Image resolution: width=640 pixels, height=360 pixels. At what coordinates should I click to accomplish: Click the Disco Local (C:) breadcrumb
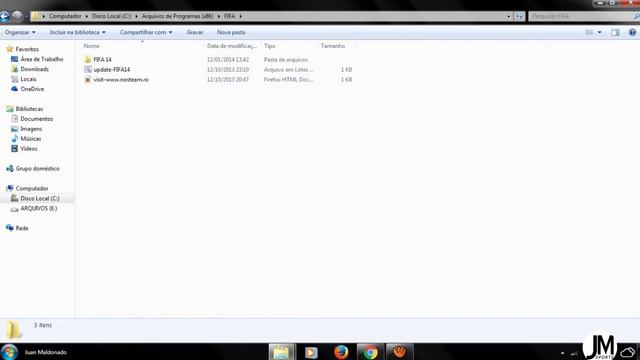[111, 16]
